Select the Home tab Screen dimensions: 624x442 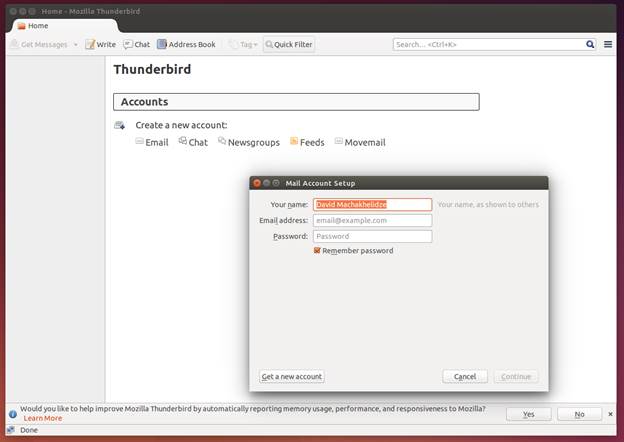65,26
